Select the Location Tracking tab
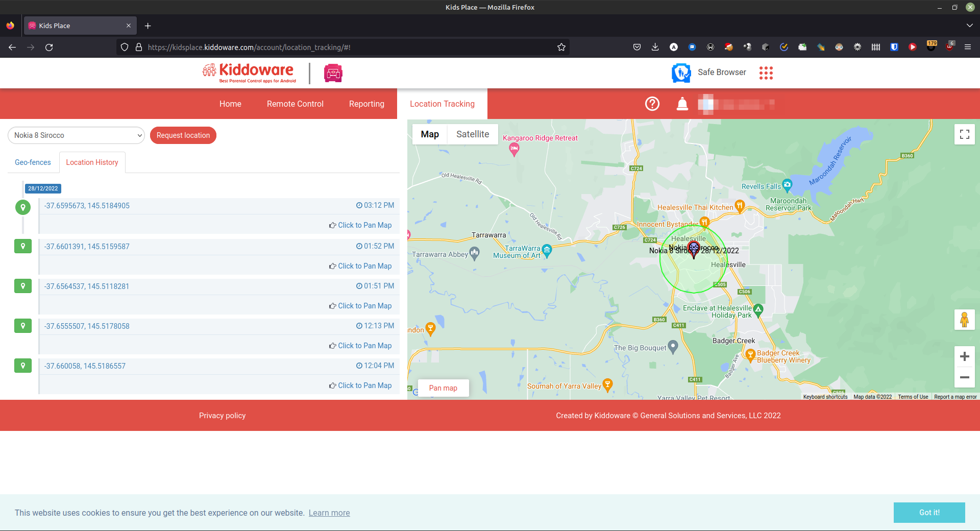 [x=442, y=104]
